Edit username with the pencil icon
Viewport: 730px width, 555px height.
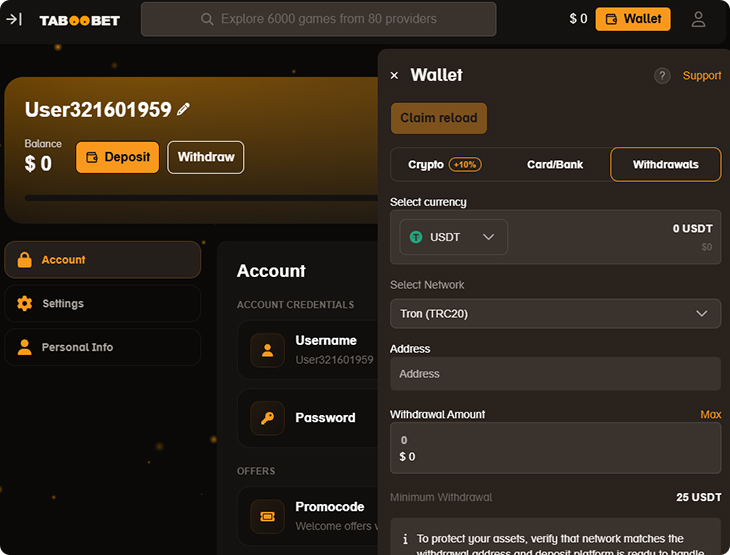pyautogui.click(x=183, y=109)
